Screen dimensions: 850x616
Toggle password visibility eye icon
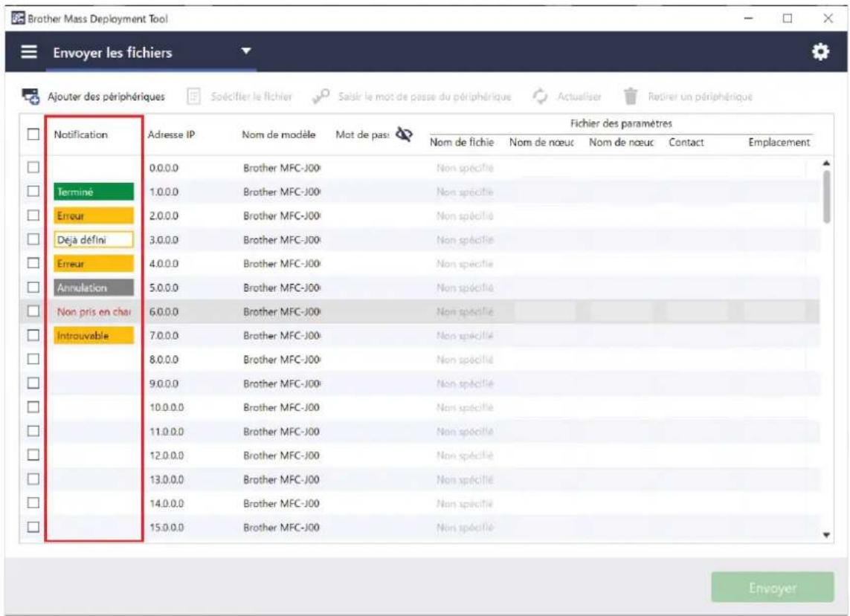404,134
